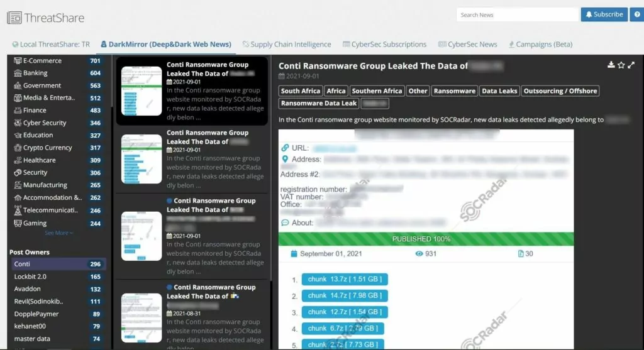Download chunk 14.7z 7.98 GB
Viewport: 644px width, 350px height.
pos(345,295)
